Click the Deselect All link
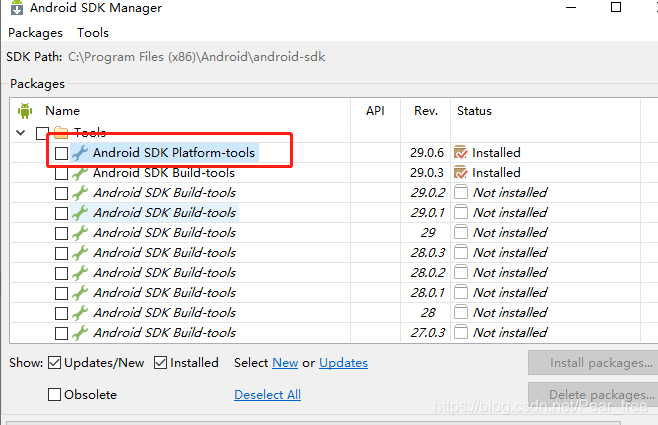658x425 pixels. point(267,394)
